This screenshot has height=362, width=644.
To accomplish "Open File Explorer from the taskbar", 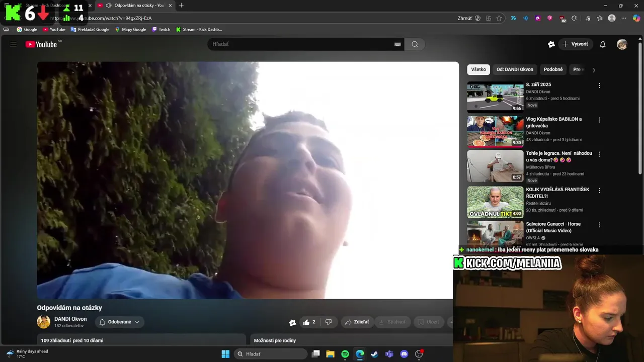I will tap(330, 354).
